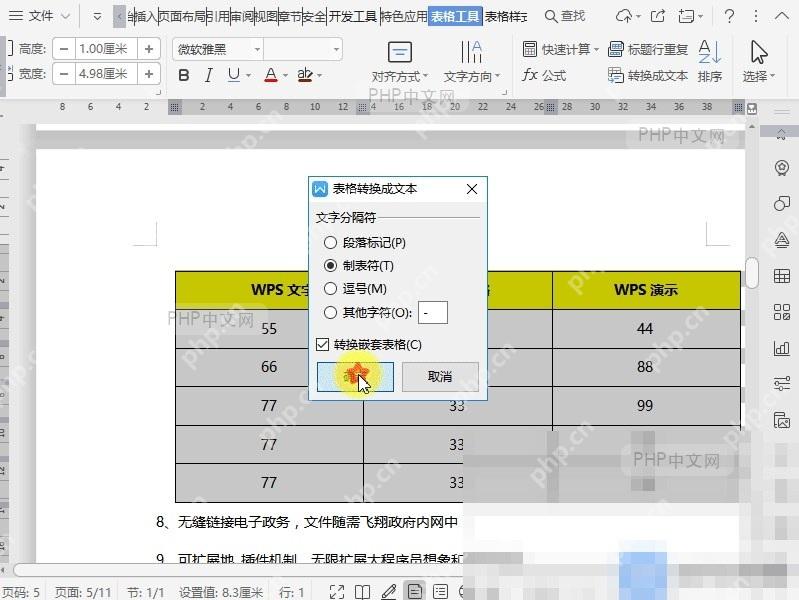Confirm the conversion dialog with OK button
The image size is (799, 600).
(x=355, y=377)
